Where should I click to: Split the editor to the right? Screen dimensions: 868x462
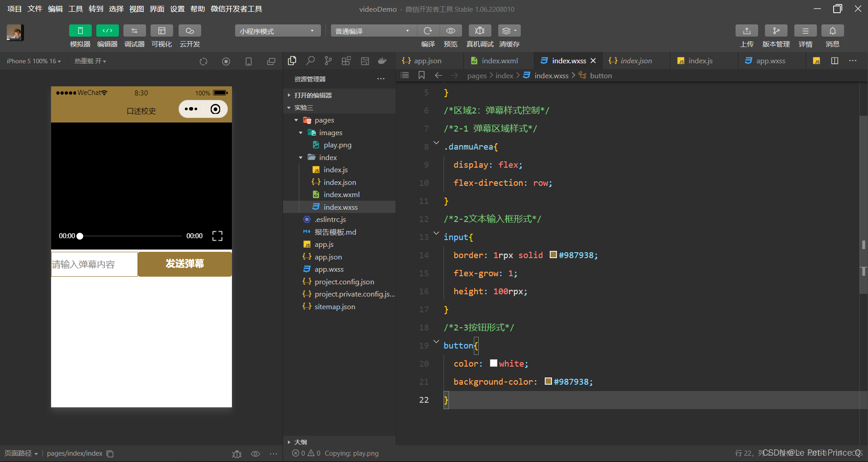[x=835, y=61]
